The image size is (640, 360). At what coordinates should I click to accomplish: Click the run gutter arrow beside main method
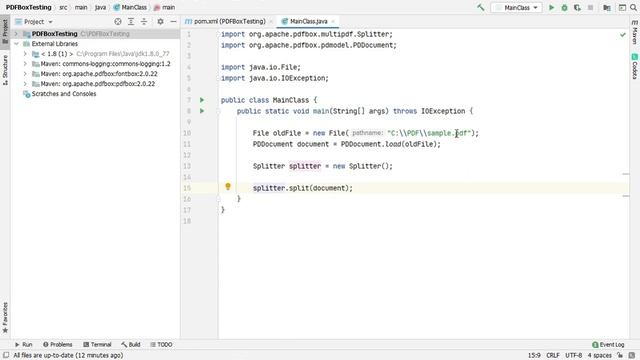[x=202, y=111]
